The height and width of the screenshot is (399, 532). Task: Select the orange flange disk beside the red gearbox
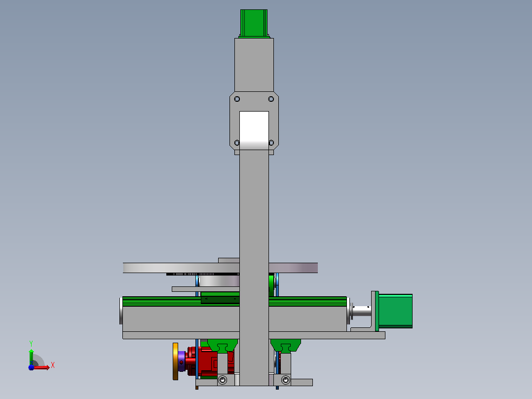tap(175, 361)
